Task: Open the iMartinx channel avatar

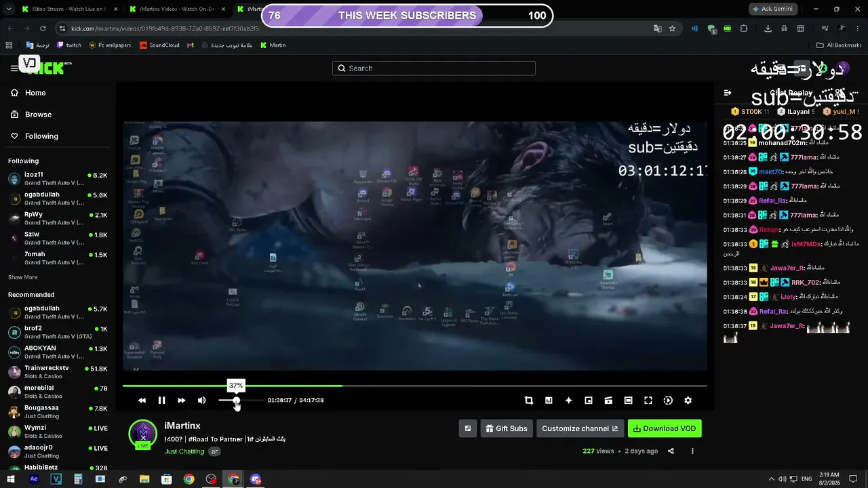Action: click(142, 434)
